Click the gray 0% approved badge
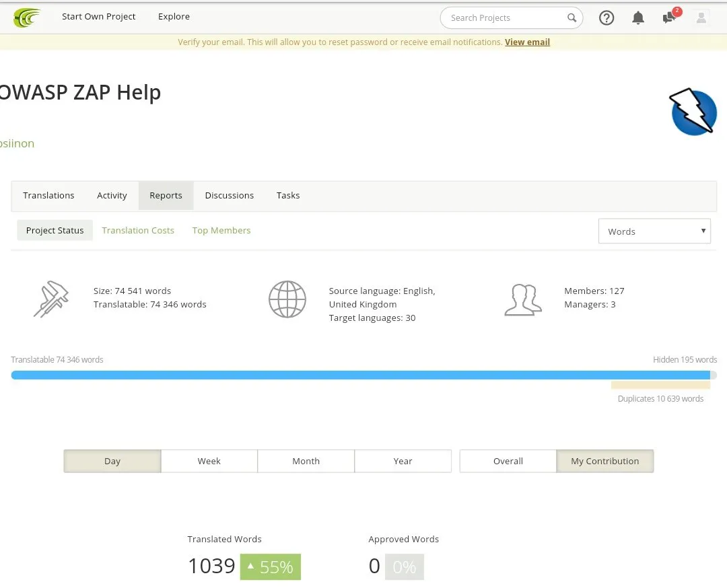The width and height of the screenshot is (727, 588). click(405, 566)
